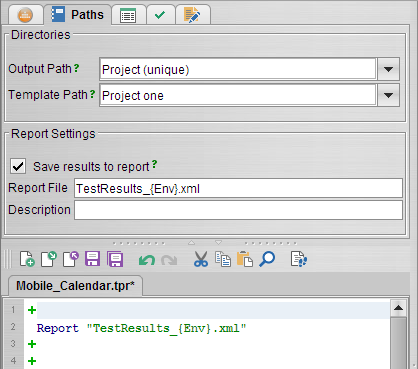Click the magnifier Find icon
418x369 pixels.
click(x=267, y=259)
